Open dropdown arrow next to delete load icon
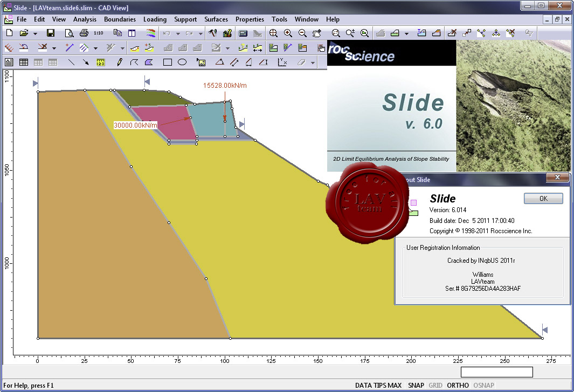 click(54, 48)
